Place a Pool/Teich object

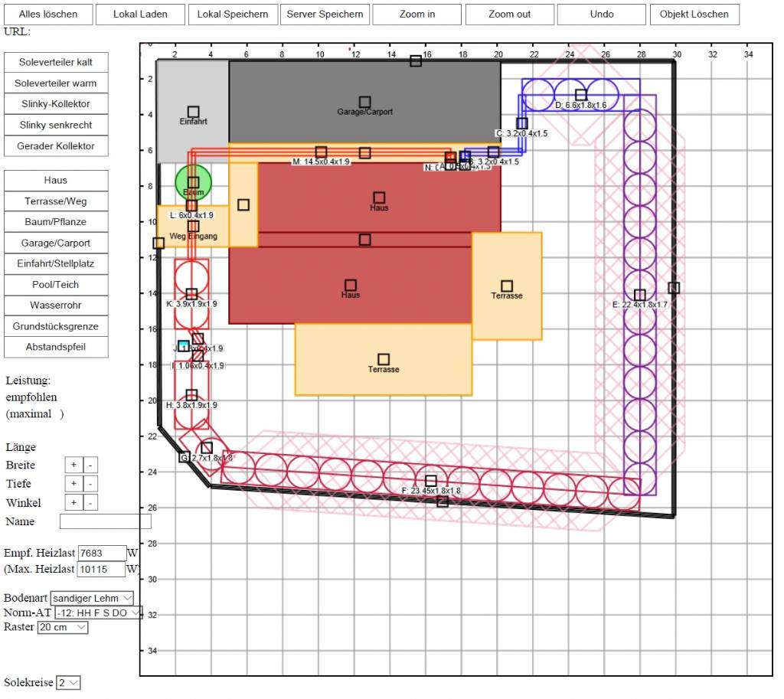[56, 285]
